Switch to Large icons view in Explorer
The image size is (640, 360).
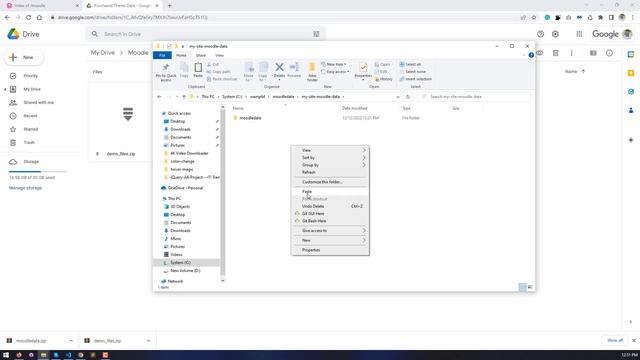click(x=530, y=287)
